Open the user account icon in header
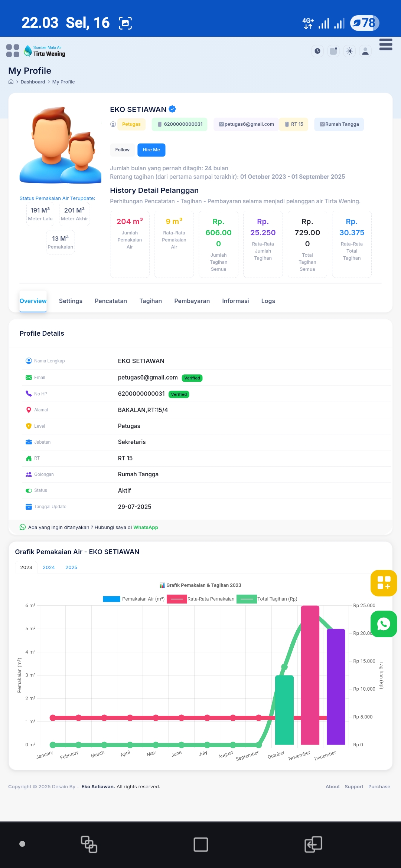Image resolution: width=401 pixels, height=868 pixels. coord(365,51)
